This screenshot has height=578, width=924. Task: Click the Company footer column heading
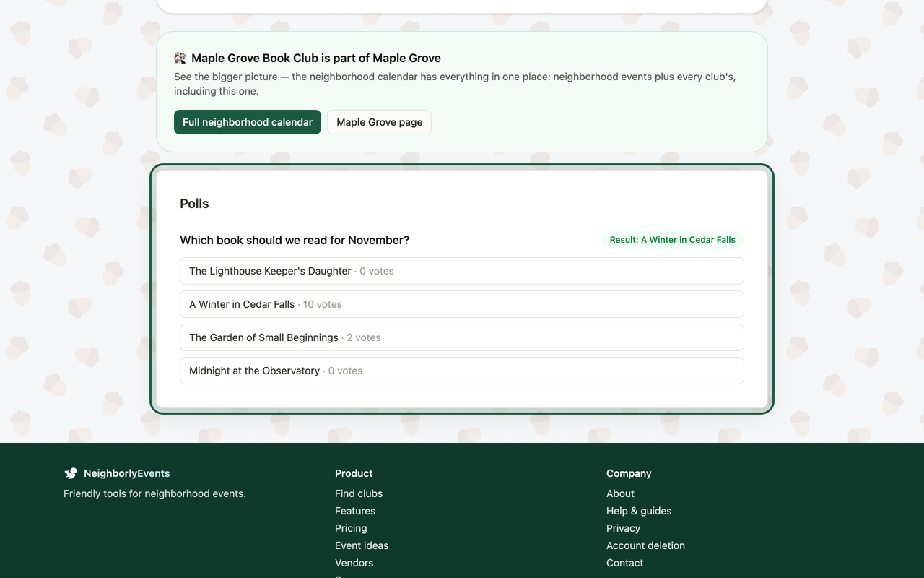[x=629, y=473]
